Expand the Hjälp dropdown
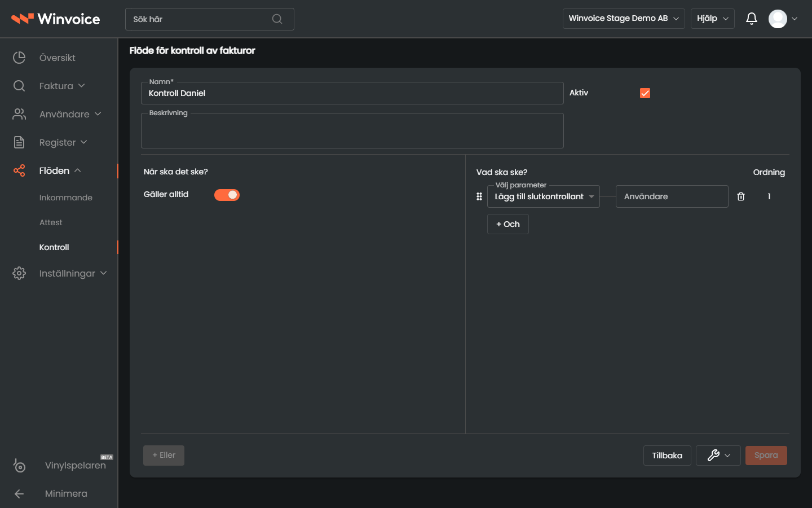Viewport: 812px width, 508px height. 713,19
